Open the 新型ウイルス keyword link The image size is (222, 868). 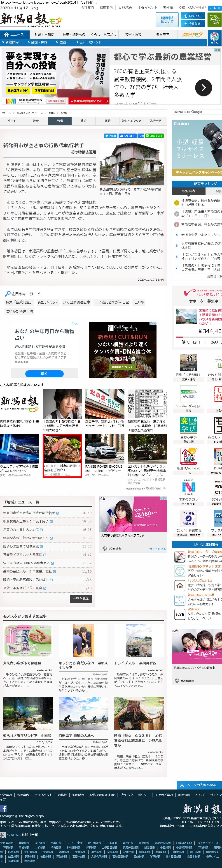coord(48,302)
